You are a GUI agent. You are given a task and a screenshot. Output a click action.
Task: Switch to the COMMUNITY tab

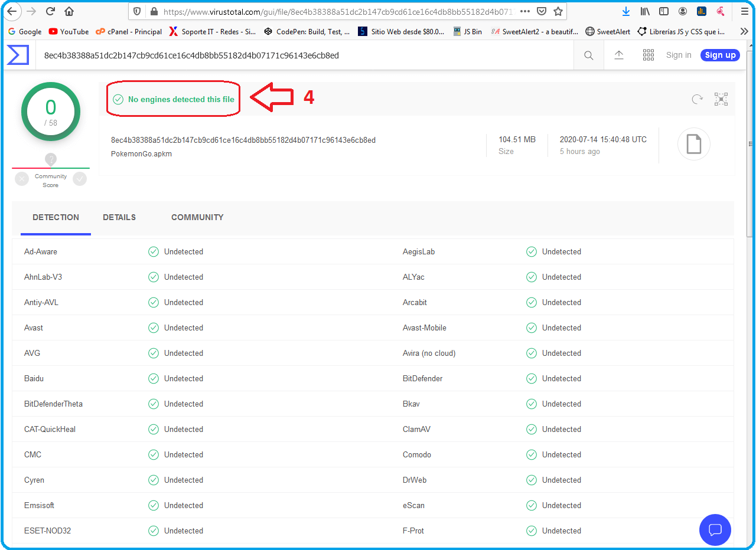(197, 217)
